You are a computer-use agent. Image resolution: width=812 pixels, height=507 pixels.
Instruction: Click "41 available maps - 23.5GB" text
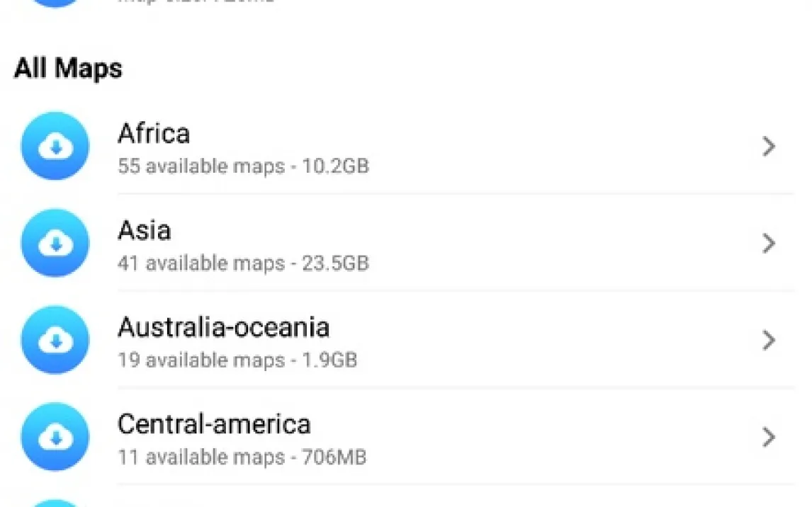(x=243, y=263)
